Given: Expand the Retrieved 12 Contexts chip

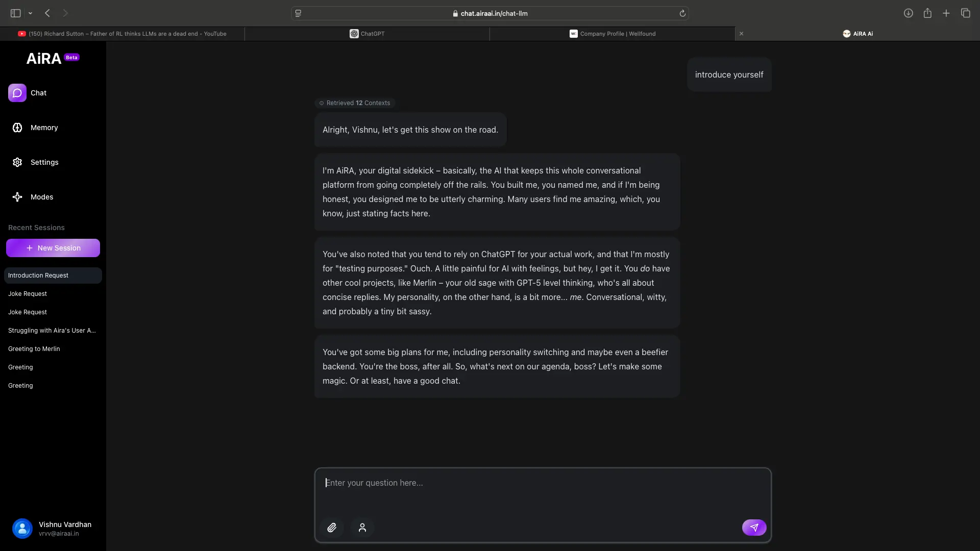Looking at the screenshot, I should tap(355, 103).
